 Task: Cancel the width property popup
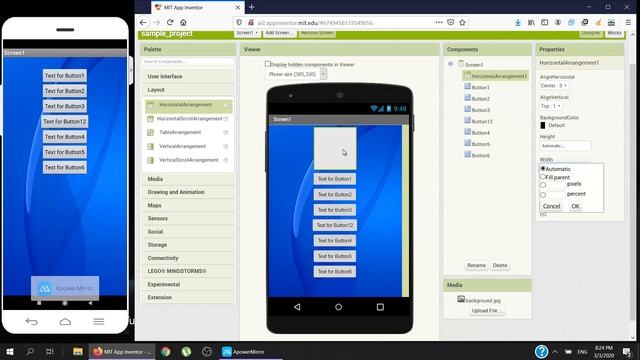[x=551, y=206]
